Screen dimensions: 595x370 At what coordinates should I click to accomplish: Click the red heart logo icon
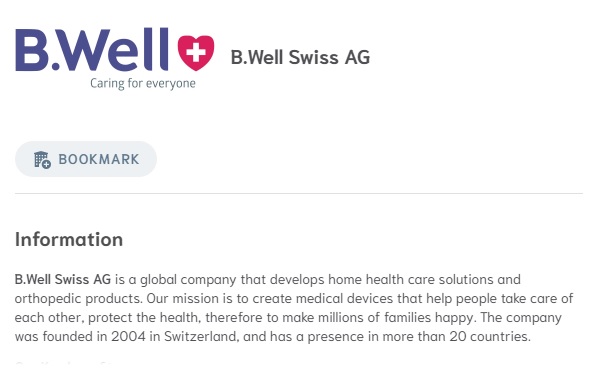[x=196, y=53]
